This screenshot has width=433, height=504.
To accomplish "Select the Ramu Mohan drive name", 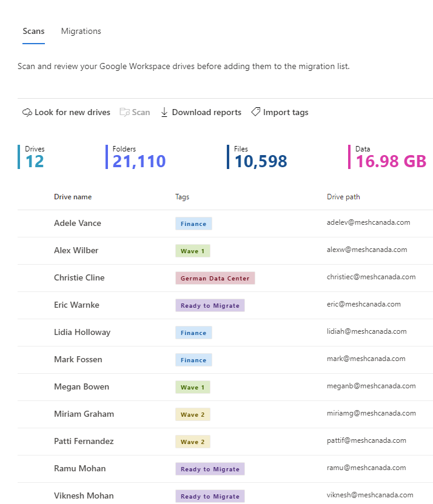I will (80, 469).
